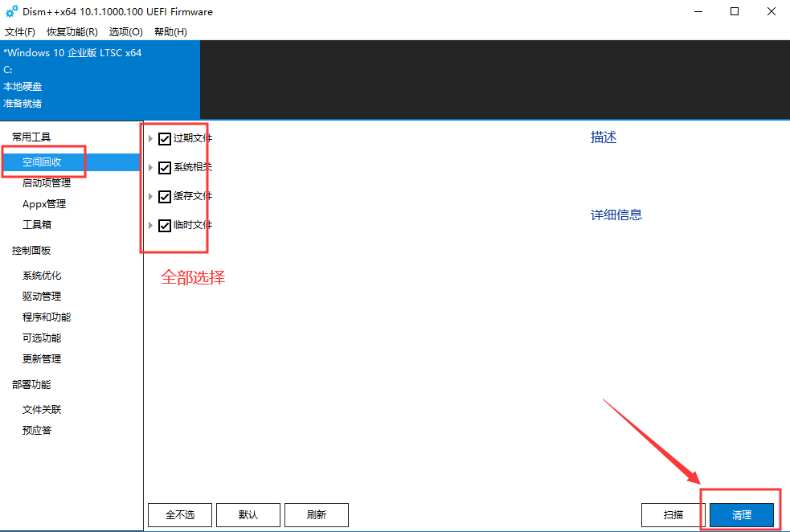Click the 刷新 button
The width and height of the screenshot is (790, 532).
(x=316, y=514)
